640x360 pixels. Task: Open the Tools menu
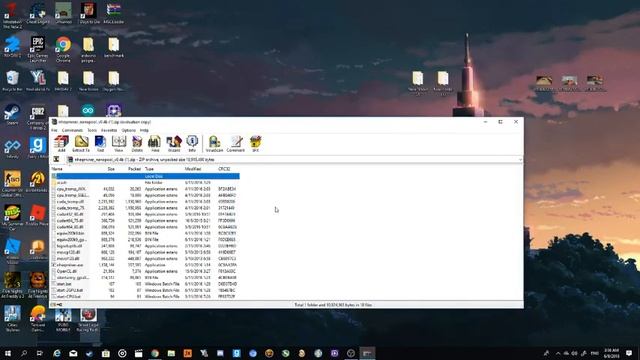click(92, 130)
